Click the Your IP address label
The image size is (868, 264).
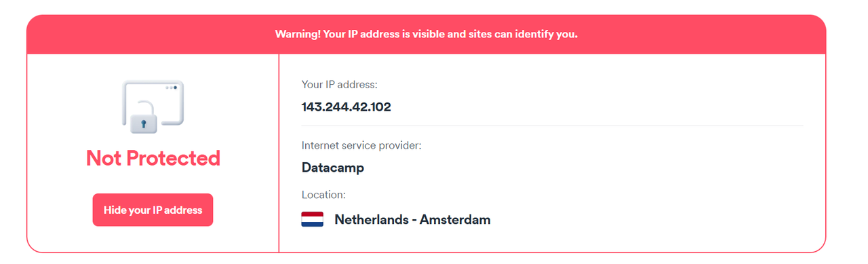tap(340, 85)
